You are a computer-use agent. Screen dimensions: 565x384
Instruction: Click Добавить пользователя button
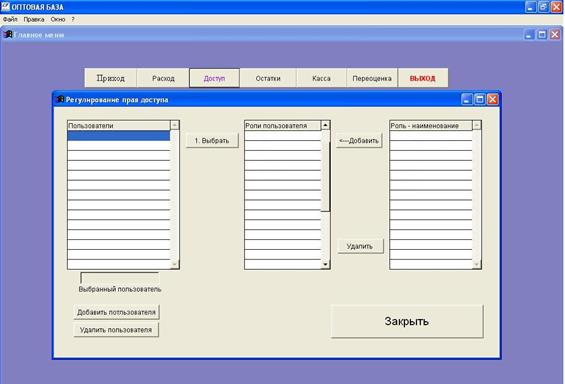tap(116, 312)
